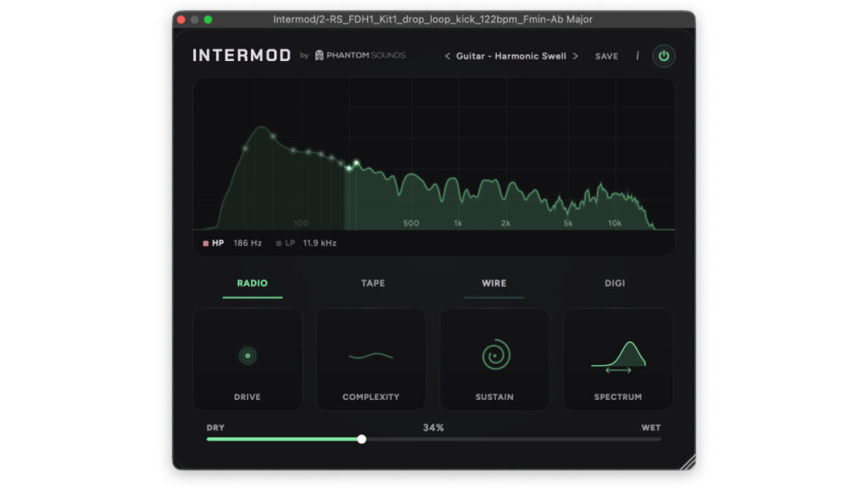Click the Spectrum bell curve icon
The image size is (868, 488).
619,356
